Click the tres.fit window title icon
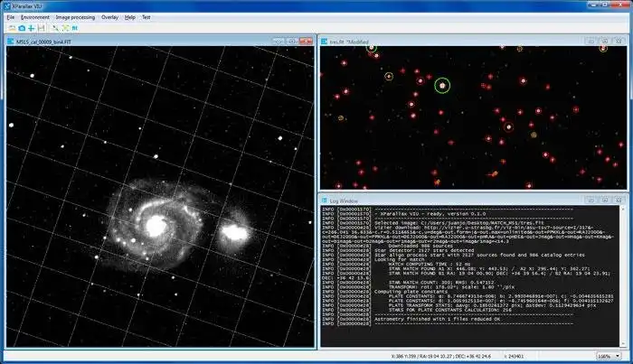Image resolution: width=633 pixels, height=364 pixels. (324, 42)
